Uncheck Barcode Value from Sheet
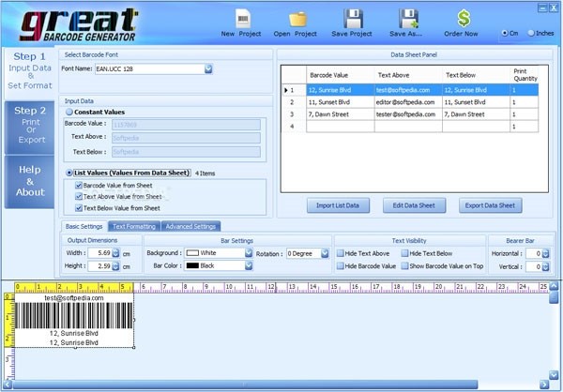 (79, 186)
